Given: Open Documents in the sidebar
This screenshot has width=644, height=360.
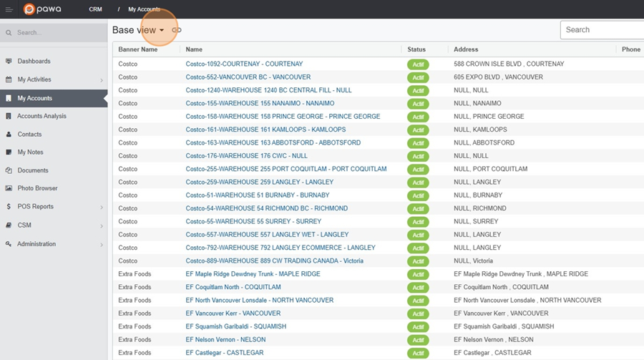Looking at the screenshot, I should (54, 170).
